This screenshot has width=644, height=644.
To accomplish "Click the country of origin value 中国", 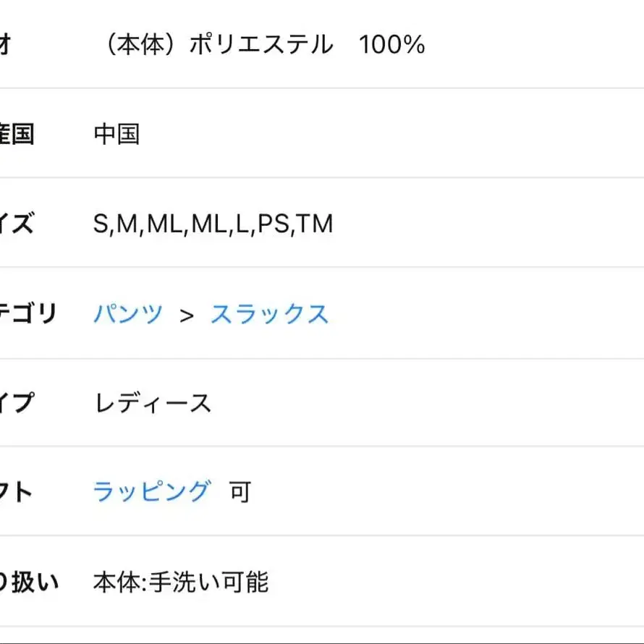I will (117, 132).
